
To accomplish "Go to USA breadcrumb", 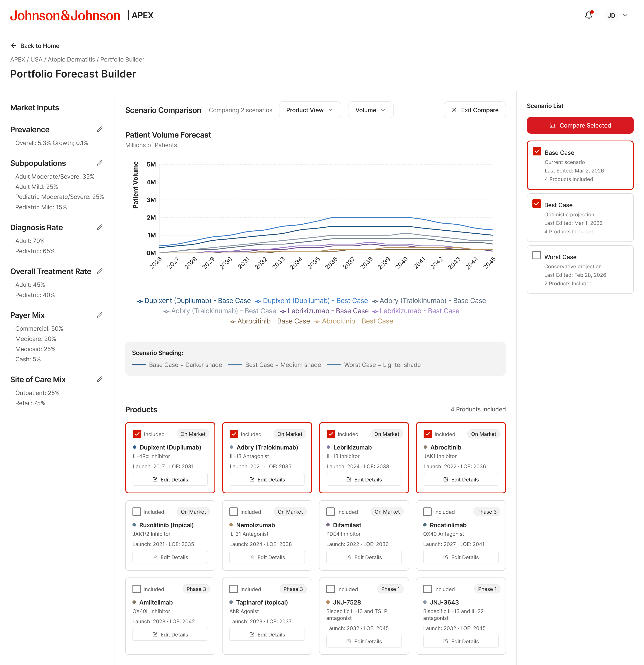I will coord(36,59).
